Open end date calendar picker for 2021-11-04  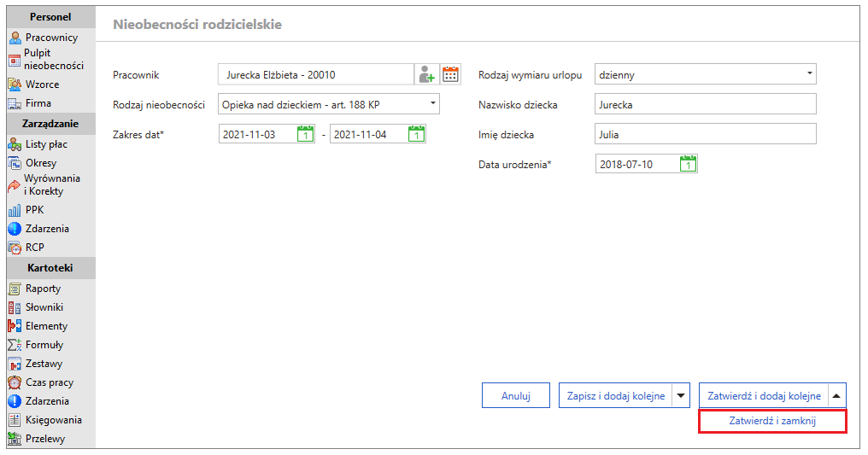[416, 134]
